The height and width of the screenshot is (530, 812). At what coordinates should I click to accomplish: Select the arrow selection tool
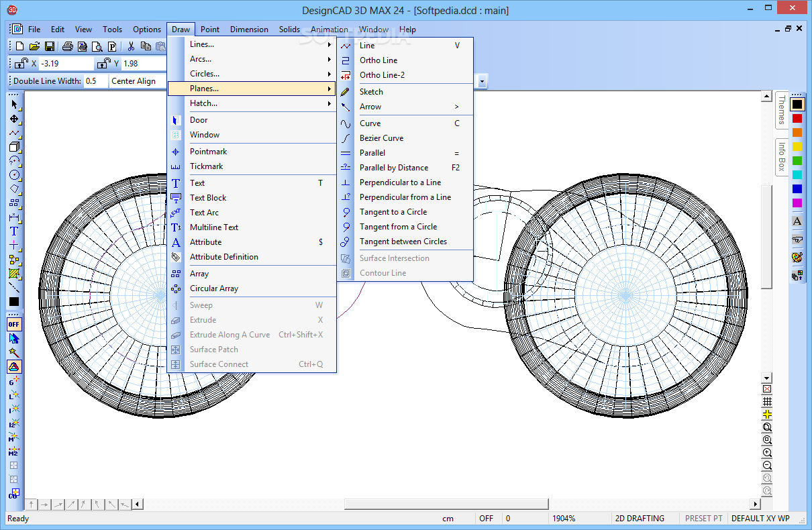click(14, 105)
